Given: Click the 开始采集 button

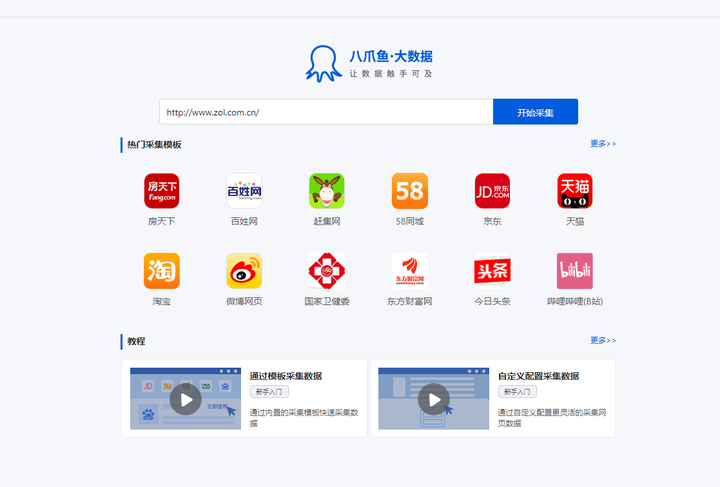Looking at the screenshot, I should (535, 112).
